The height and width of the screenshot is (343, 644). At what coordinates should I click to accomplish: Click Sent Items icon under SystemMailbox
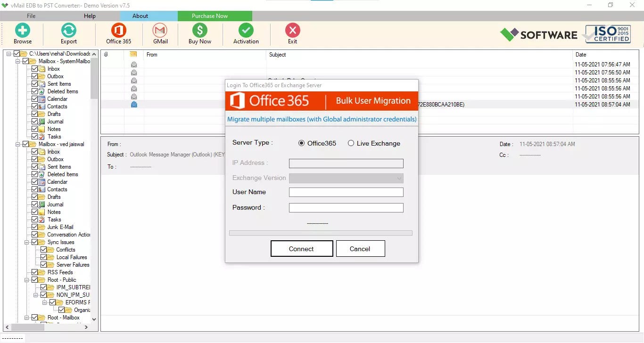[x=42, y=84]
